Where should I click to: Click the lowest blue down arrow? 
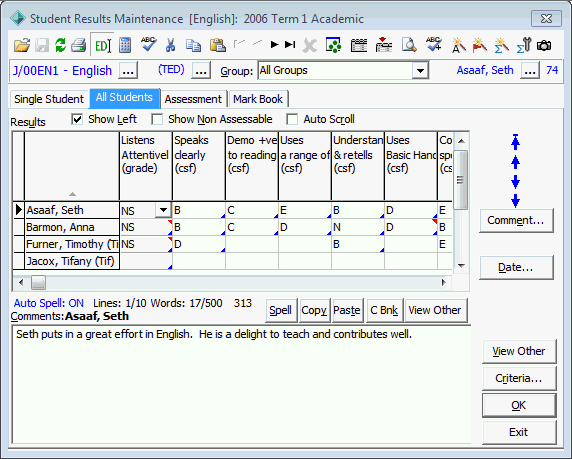tap(515, 201)
